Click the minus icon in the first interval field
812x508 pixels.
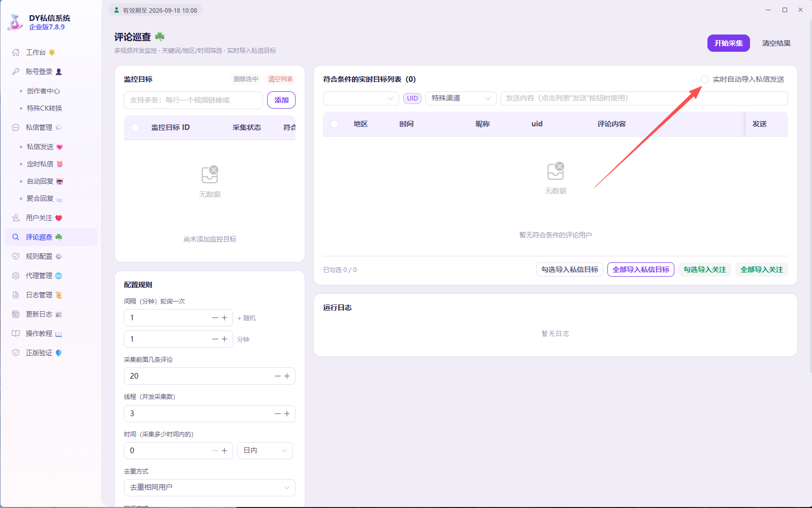pos(215,318)
